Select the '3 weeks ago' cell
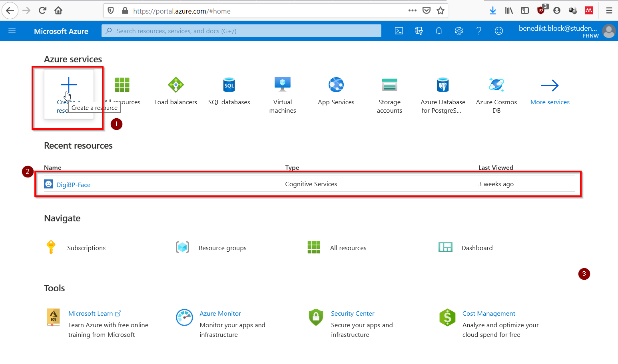Viewport: 618px width, 364px height. pyautogui.click(x=496, y=184)
